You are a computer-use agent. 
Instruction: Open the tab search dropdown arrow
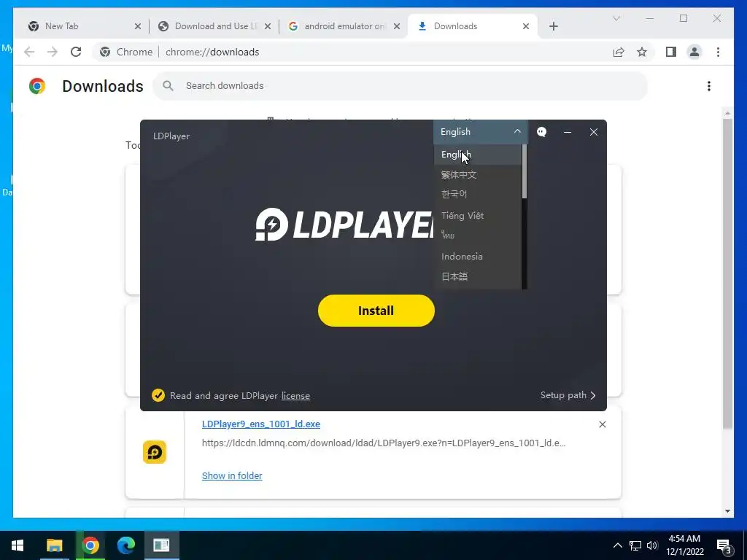pos(616,18)
